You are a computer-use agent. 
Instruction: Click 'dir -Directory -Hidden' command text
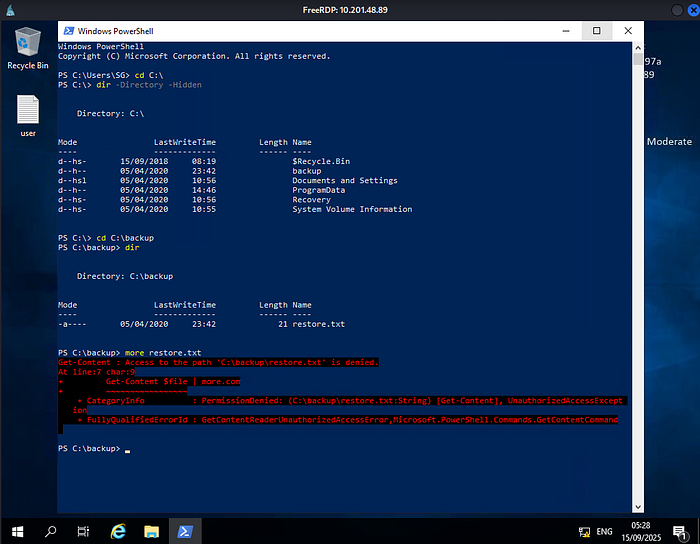tap(149, 85)
